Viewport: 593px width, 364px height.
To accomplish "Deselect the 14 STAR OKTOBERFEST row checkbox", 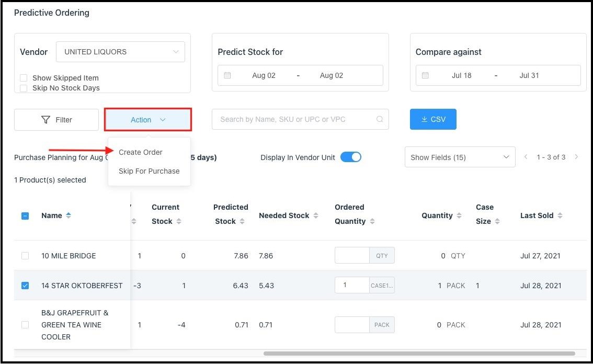I will click(x=25, y=286).
